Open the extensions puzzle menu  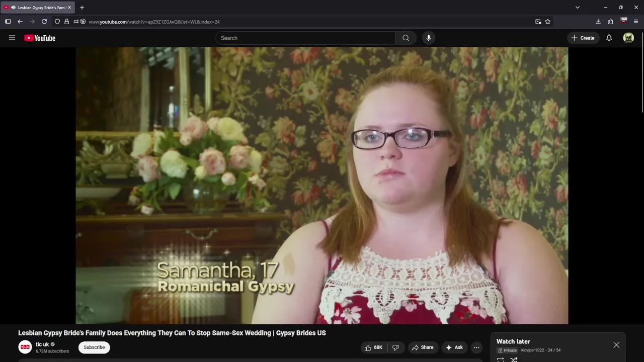(x=611, y=22)
